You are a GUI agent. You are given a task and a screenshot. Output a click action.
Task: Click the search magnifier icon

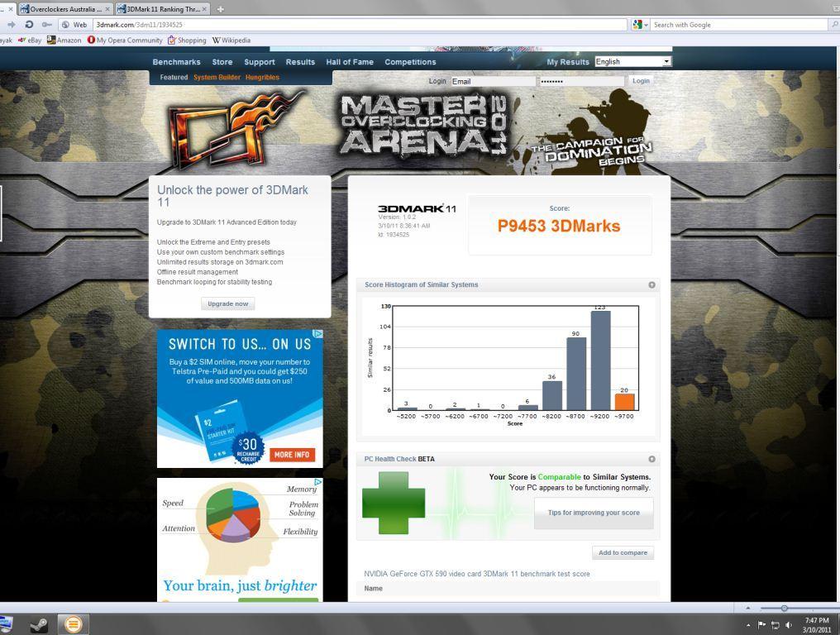(835, 25)
